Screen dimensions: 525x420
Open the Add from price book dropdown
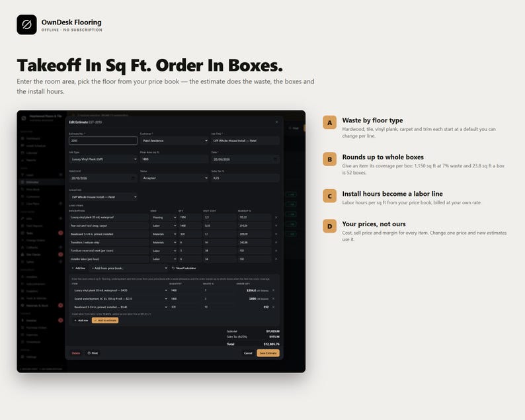pos(129,269)
